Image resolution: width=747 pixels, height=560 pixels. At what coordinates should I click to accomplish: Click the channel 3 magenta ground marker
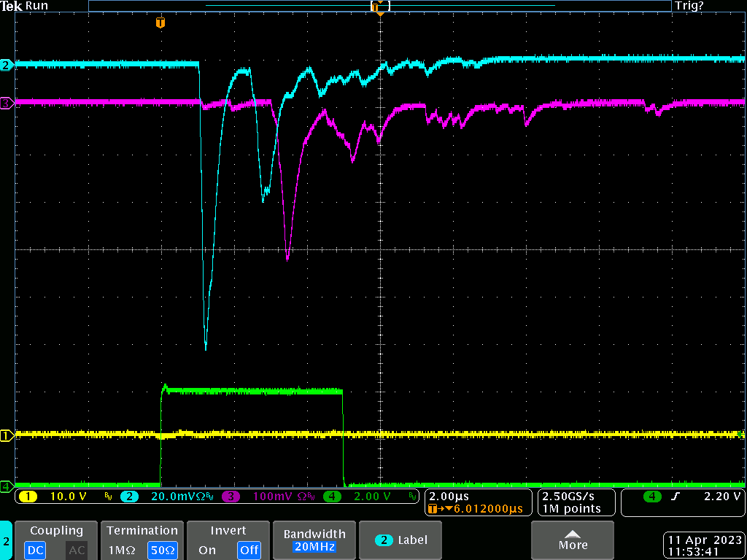pyautogui.click(x=6, y=104)
